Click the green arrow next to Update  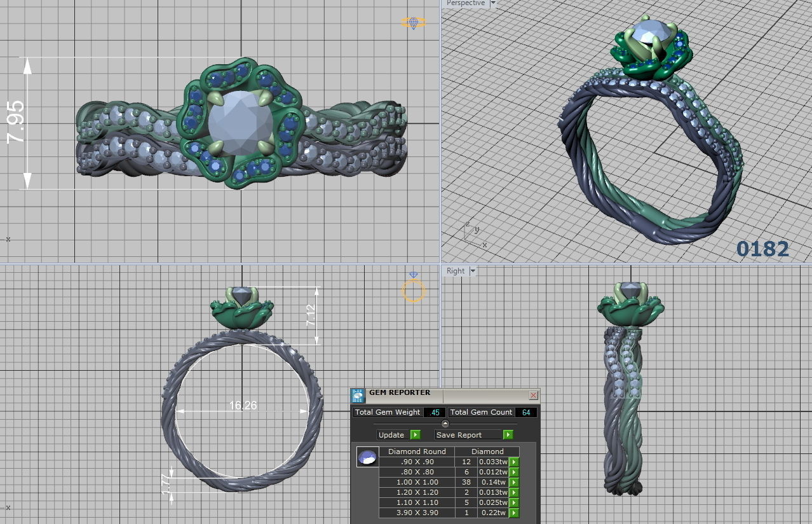(415, 435)
